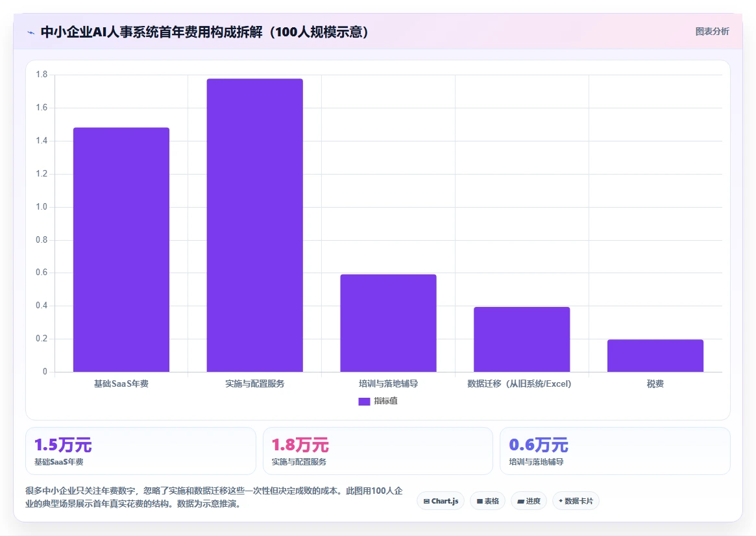Image resolution: width=756 pixels, height=536 pixels.
Task: Click the 0.6 y-axis tick value
Action: [x=42, y=273]
